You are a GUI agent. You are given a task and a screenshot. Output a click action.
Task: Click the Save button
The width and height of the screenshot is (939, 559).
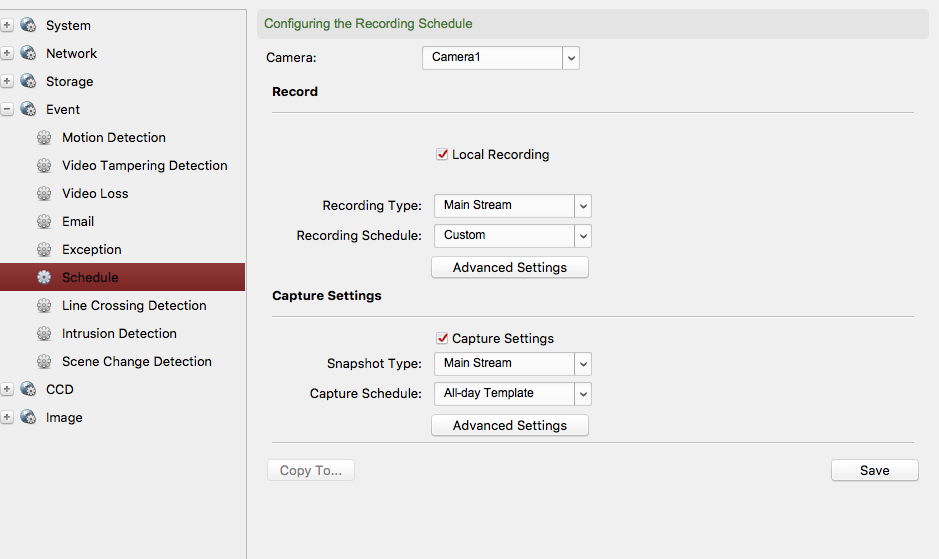874,470
